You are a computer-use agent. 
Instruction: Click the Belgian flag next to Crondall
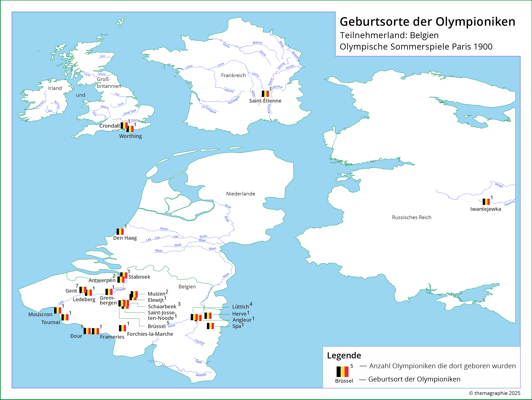point(124,125)
